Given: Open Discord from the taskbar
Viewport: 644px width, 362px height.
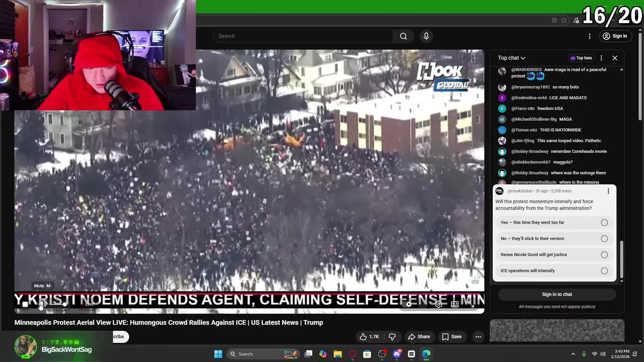Looking at the screenshot, I should [x=397, y=354].
